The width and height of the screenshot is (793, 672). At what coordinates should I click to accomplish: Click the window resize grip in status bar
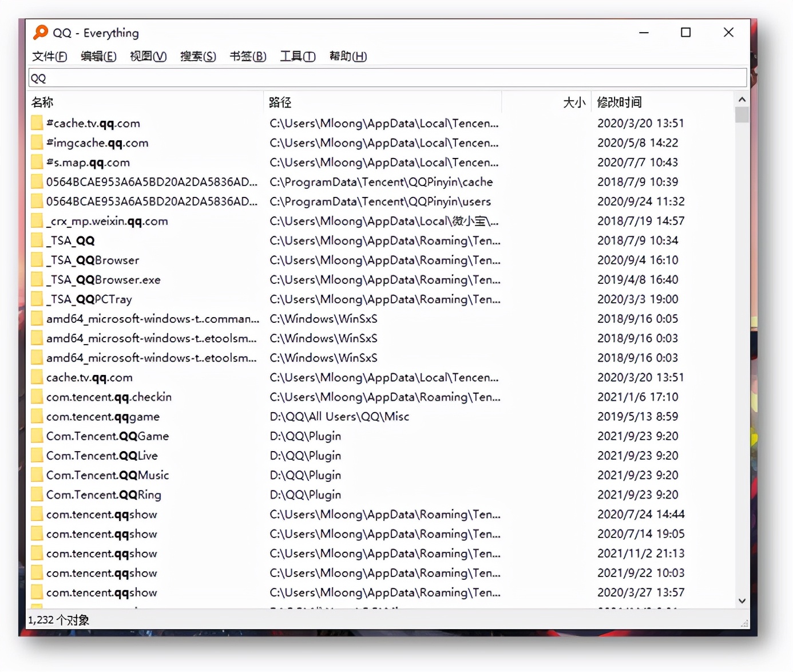click(x=744, y=623)
